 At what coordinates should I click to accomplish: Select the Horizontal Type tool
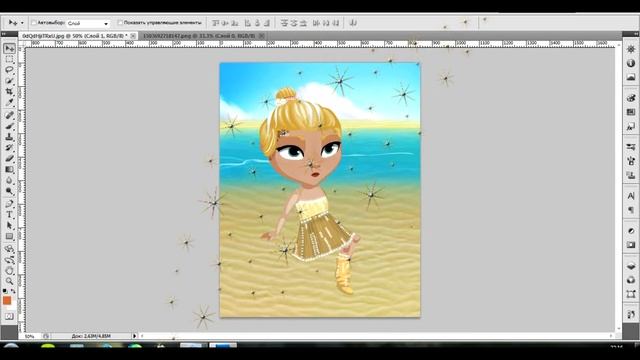coord(9,215)
